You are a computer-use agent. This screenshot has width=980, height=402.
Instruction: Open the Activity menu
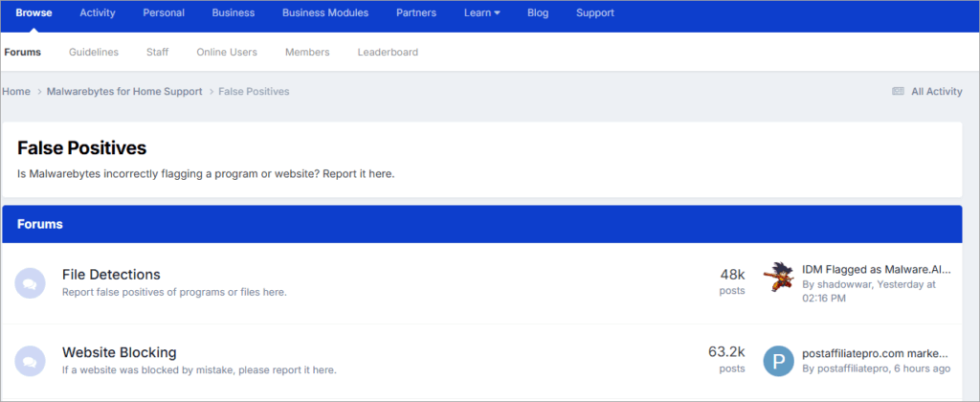coord(98,12)
